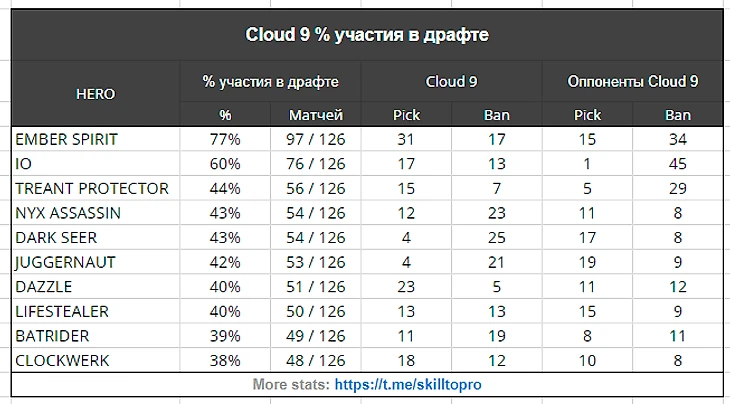730x404 pixels.
Task: Select Ember Spirit's 77% cell
Action: coord(225,139)
